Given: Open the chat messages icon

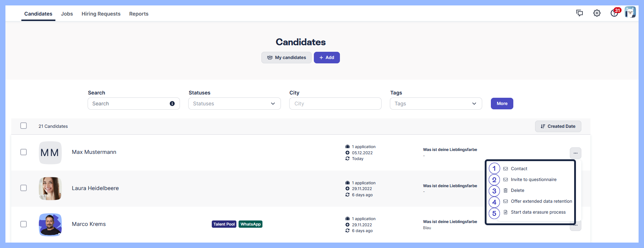Looking at the screenshot, I should point(580,13).
